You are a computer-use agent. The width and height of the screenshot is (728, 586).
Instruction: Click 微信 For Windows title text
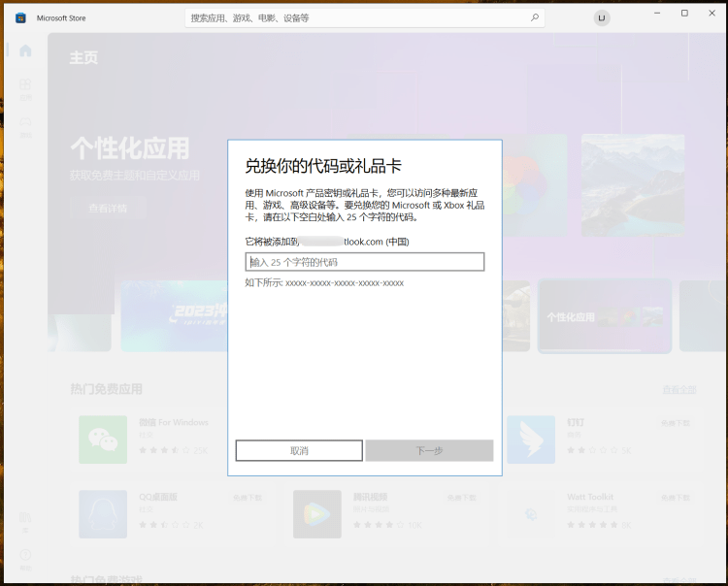point(174,422)
